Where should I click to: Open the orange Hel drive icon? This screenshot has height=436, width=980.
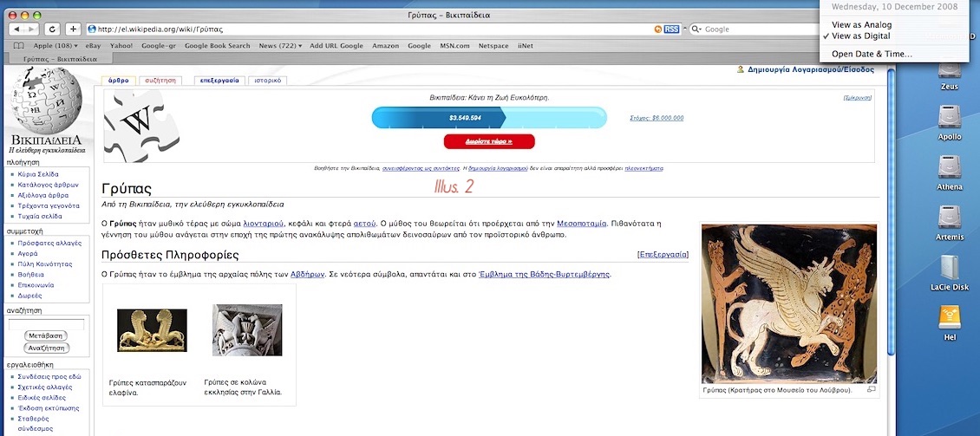point(949,316)
